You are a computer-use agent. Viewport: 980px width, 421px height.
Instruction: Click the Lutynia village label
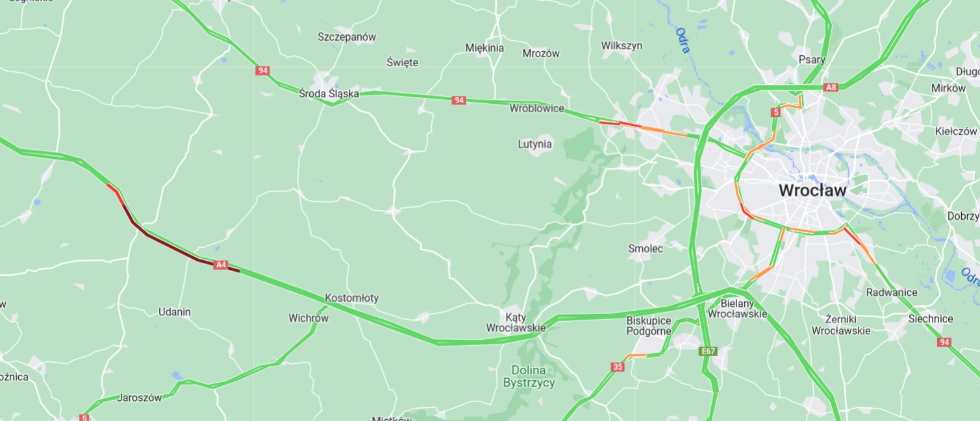coord(535,144)
